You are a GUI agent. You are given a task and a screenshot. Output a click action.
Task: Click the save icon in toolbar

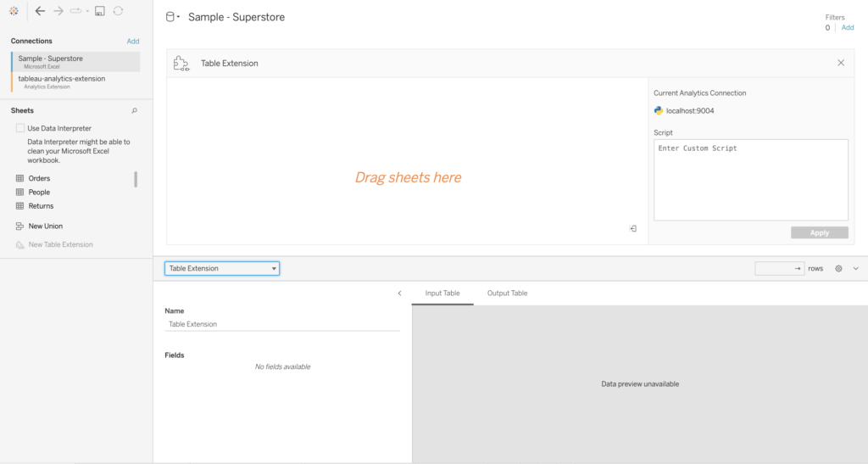pyautogui.click(x=100, y=11)
